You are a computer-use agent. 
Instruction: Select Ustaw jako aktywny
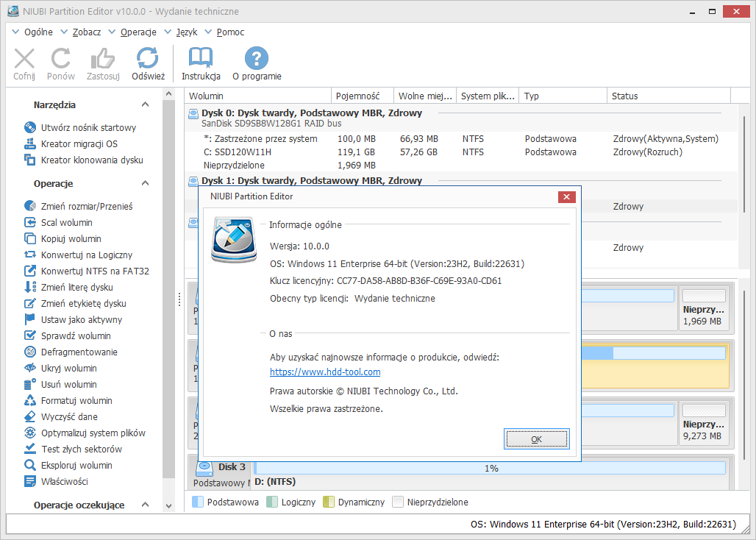[x=73, y=320]
